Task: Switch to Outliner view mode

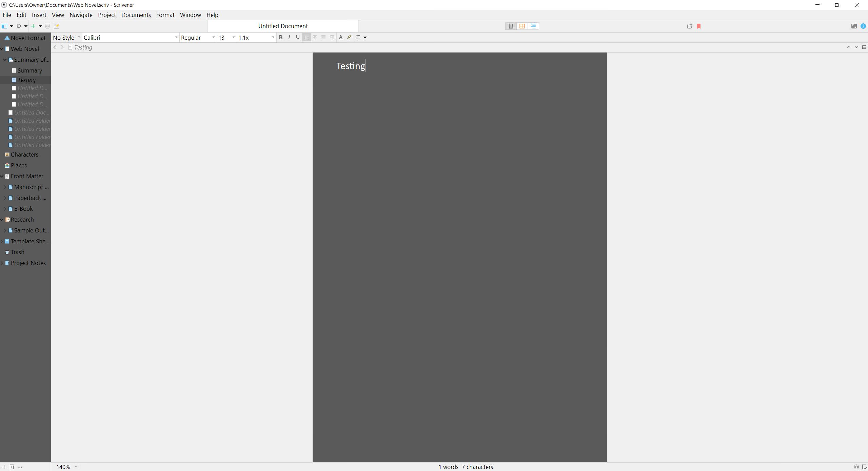Action: [533, 26]
